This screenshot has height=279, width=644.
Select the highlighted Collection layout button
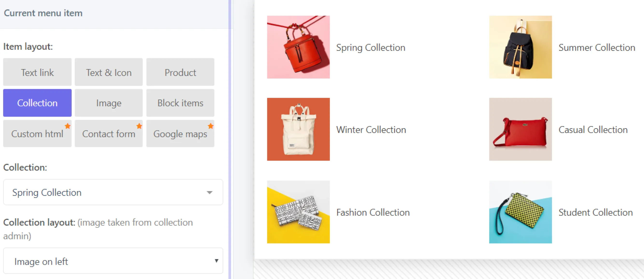(x=37, y=103)
